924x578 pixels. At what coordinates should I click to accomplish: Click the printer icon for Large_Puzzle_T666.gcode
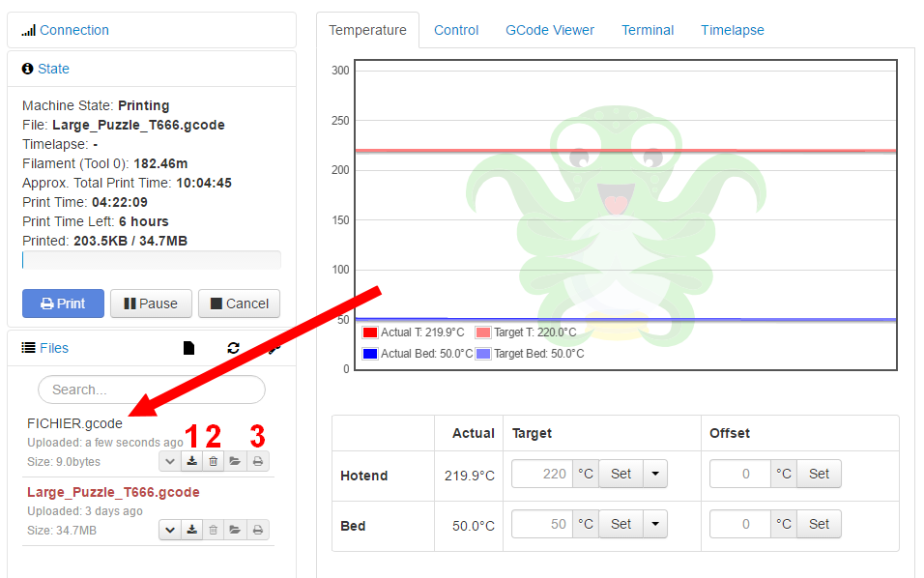(x=257, y=530)
